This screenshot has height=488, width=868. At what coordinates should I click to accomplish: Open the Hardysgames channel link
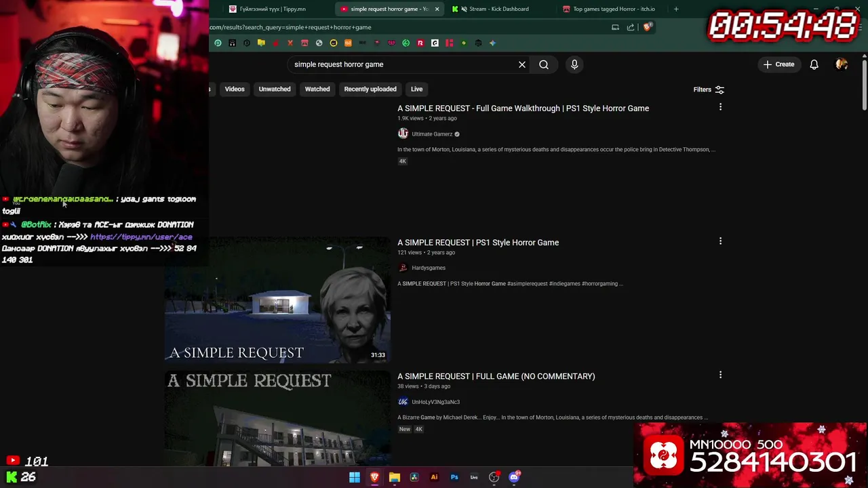(x=429, y=268)
